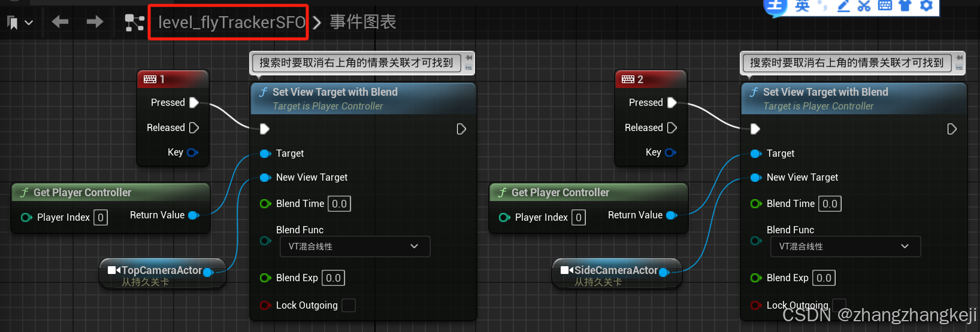The width and height of the screenshot is (980, 332).
Task: Click Player Index pin on left Get Player Controller
Action: 26,217
